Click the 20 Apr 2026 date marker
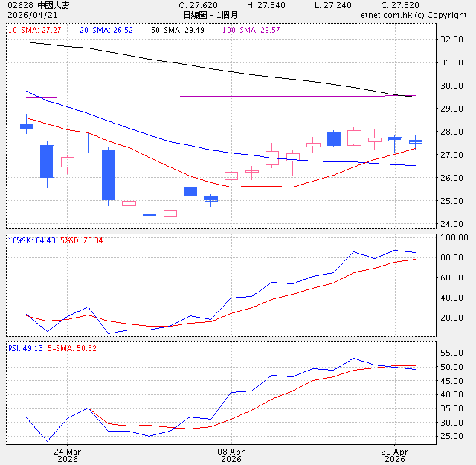Viewport: 476px width, 465px height. click(x=394, y=455)
